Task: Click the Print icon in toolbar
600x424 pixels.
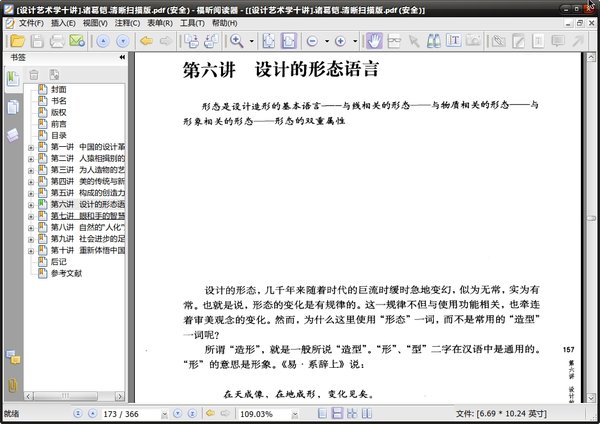Action: coord(55,41)
